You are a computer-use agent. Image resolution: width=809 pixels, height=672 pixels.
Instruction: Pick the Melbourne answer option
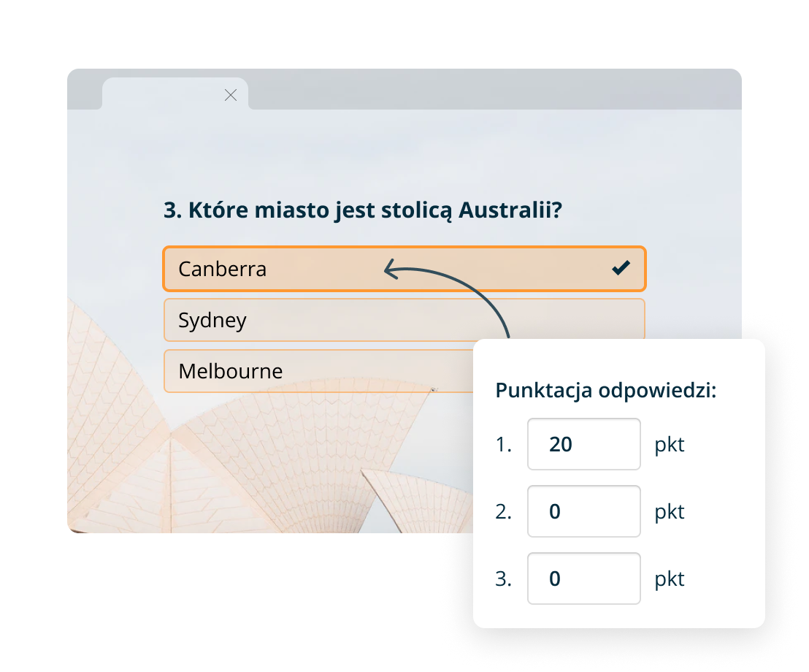tap(318, 371)
